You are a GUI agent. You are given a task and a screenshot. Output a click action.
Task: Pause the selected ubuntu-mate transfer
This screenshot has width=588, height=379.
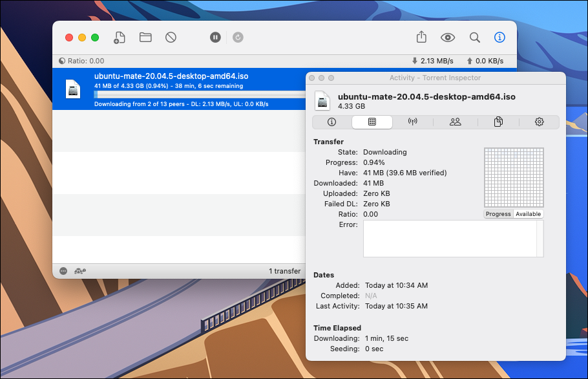click(215, 38)
